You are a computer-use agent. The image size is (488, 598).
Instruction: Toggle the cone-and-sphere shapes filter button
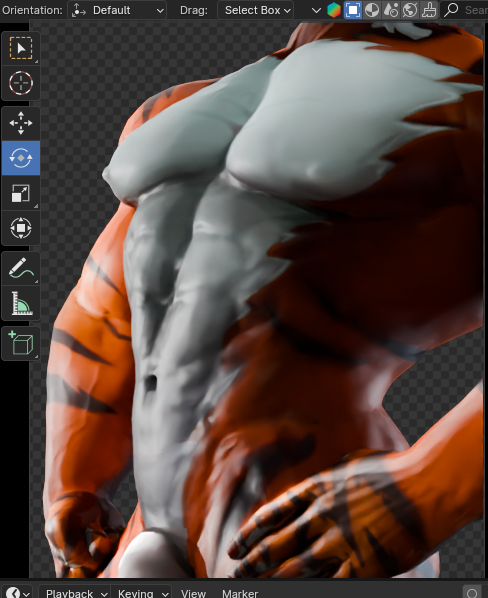pyautogui.click(x=391, y=10)
